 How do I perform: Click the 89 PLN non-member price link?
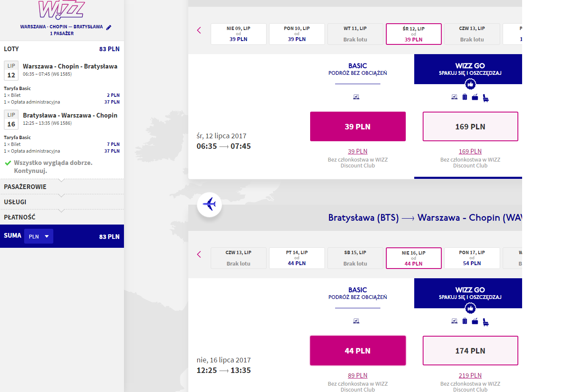[x=358, y=376]
